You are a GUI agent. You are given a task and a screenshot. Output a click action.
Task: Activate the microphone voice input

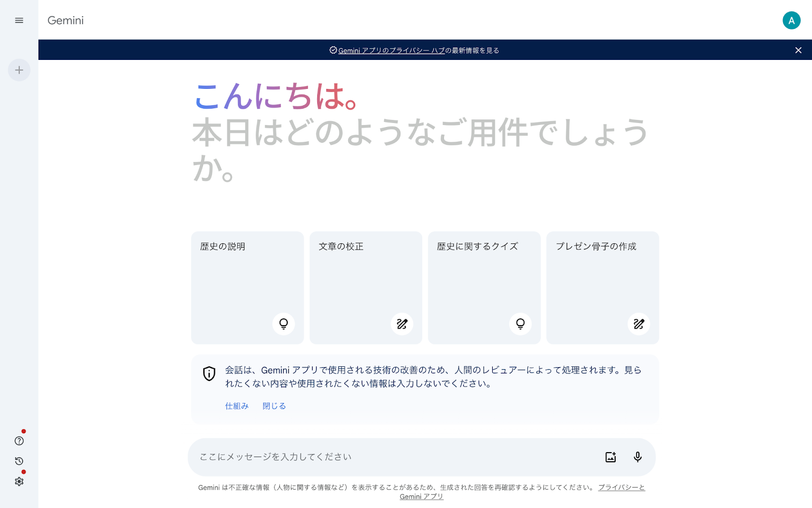point(638,457)
